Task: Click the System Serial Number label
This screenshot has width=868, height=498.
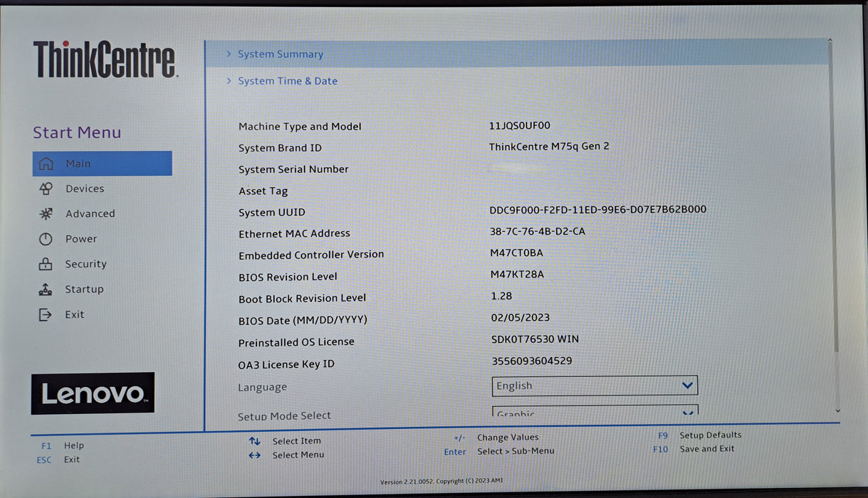Action: click(x=293, y=169)
